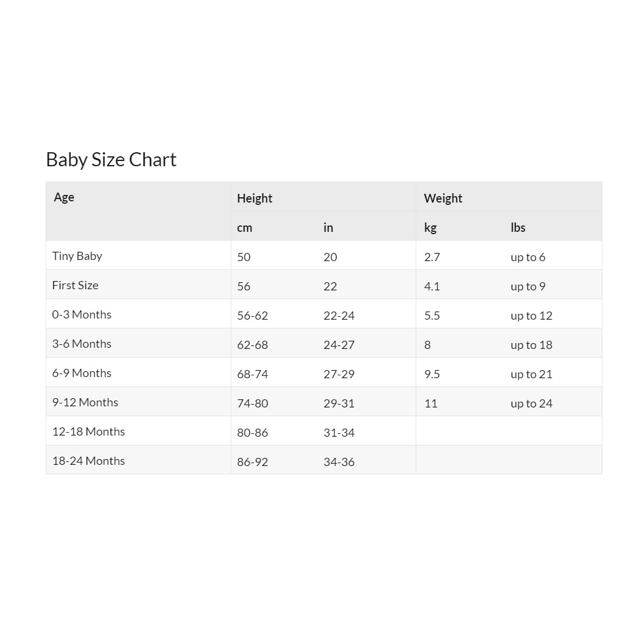Select the 9.5 kg weight cell

tap(432, 374)
